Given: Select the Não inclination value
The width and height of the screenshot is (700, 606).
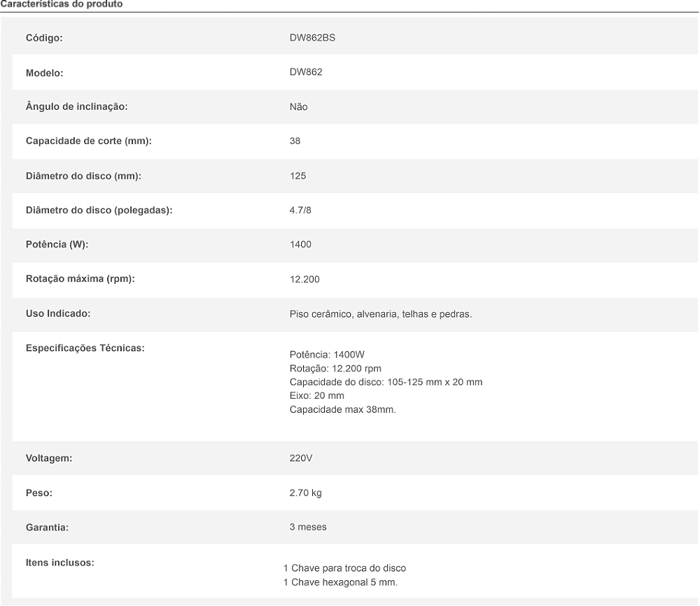Looking at the screenshot, I should (298, 107).
